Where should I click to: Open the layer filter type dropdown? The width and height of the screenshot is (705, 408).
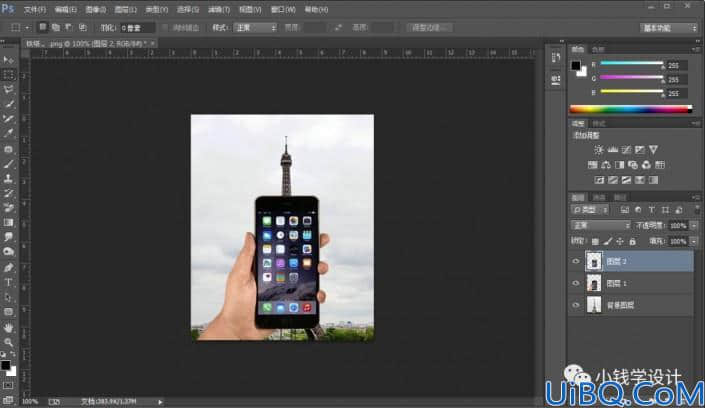590,210
